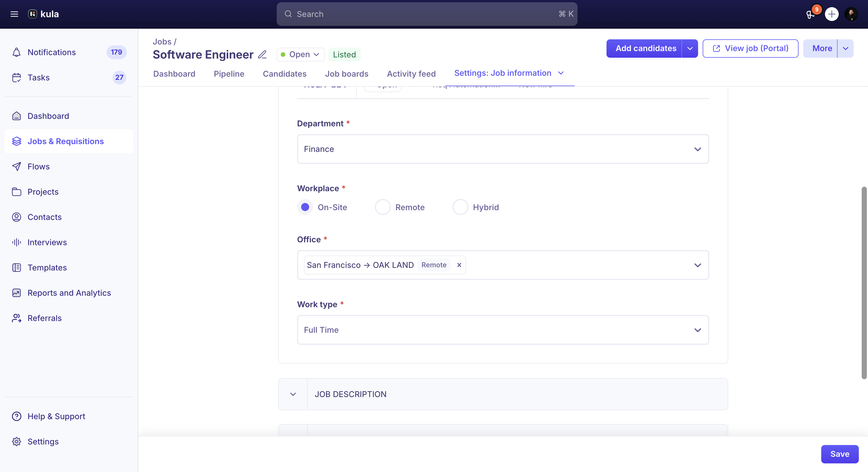Select the On-Site workplace option

[305, 207]
